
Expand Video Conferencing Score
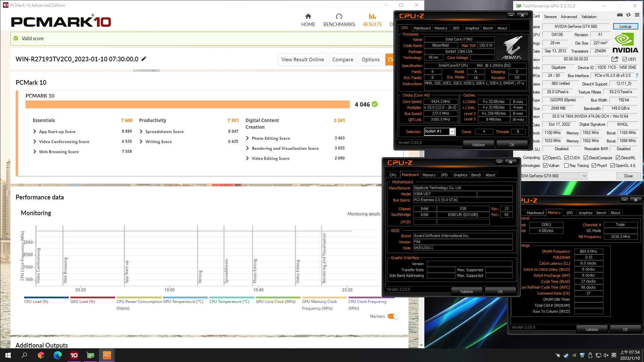pos(35,141)
